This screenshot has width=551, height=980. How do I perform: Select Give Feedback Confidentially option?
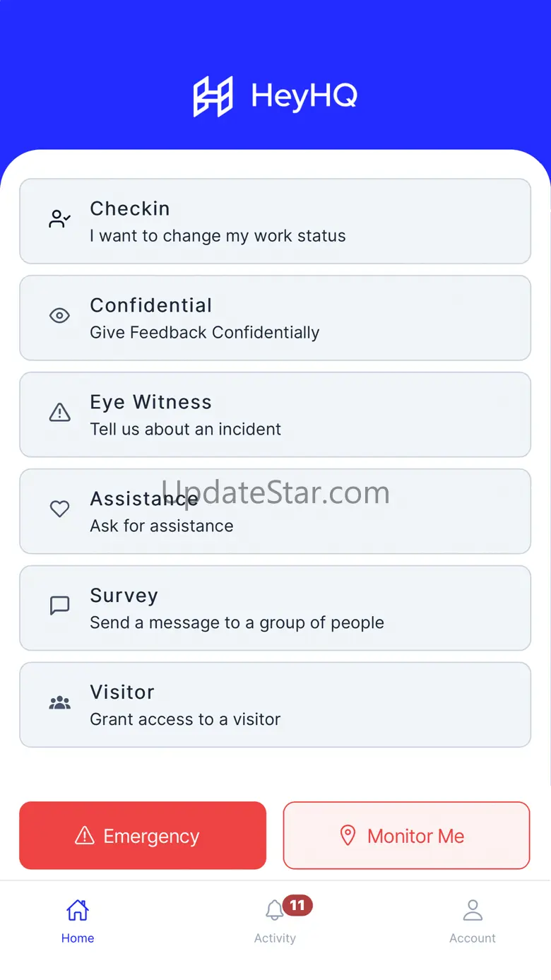pos(275,318)
